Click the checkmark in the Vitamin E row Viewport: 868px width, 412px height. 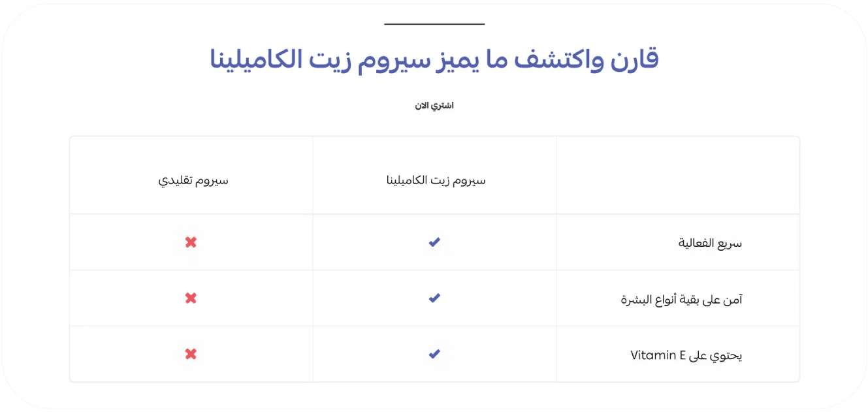point(434,355)
